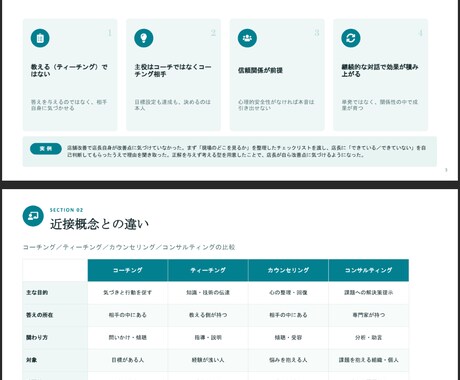This screenshot has width=460, height=380.
Task: Click the 実例 badge
Action: tap(46, 149)
